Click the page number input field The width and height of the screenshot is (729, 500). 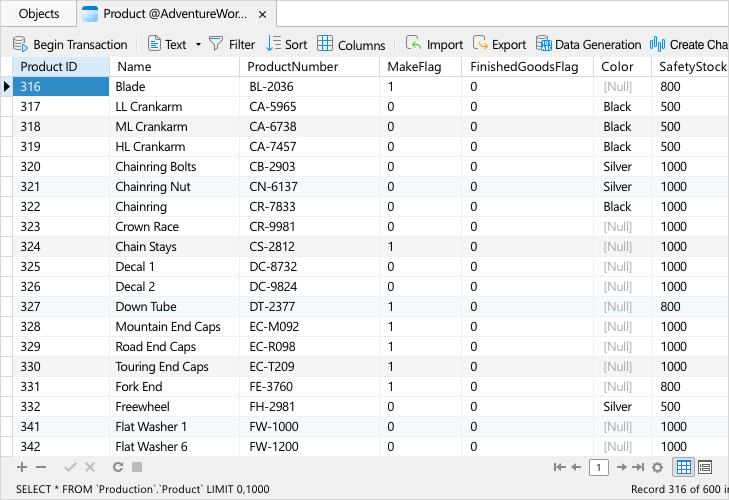coord(599,467)
